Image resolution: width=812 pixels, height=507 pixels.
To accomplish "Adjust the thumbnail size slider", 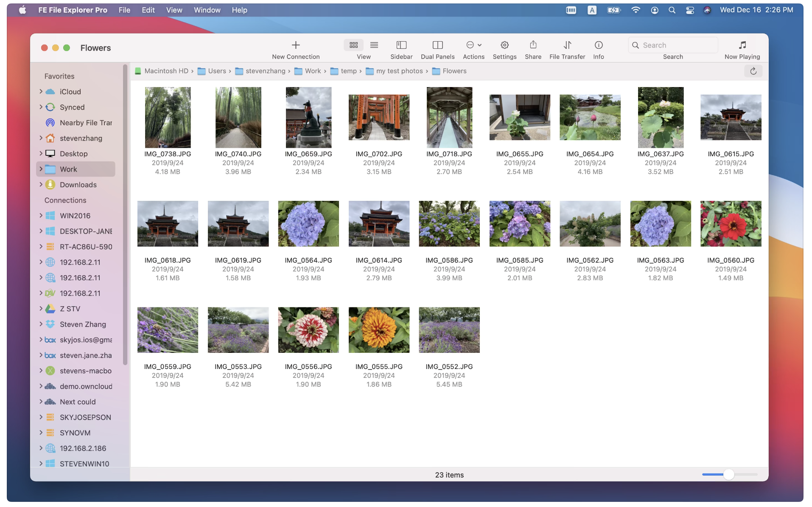I will click(x=728, y=474).
